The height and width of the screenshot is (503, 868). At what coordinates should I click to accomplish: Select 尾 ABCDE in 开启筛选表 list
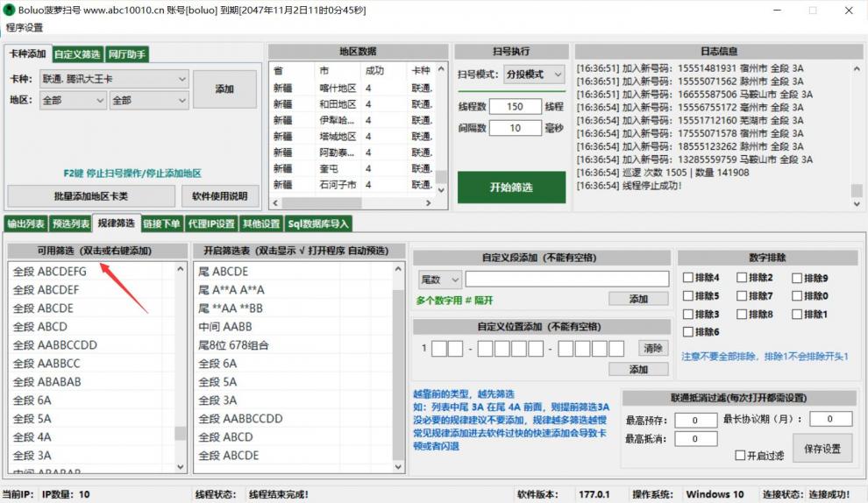[294, 272]
